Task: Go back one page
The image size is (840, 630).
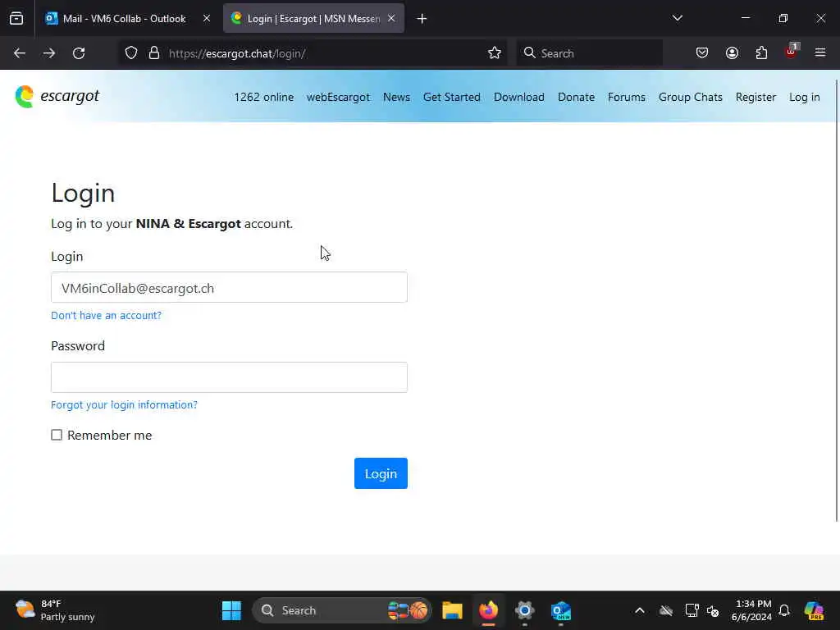Action: (20, 53)
